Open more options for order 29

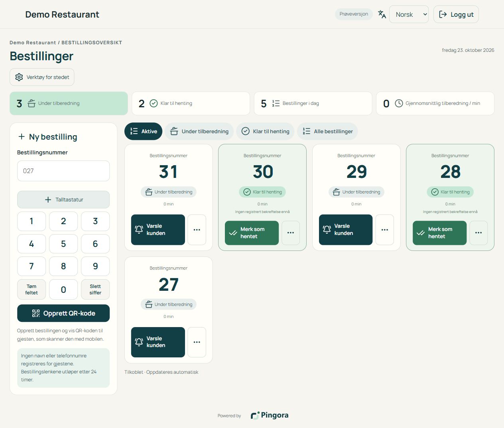[385, 230]
